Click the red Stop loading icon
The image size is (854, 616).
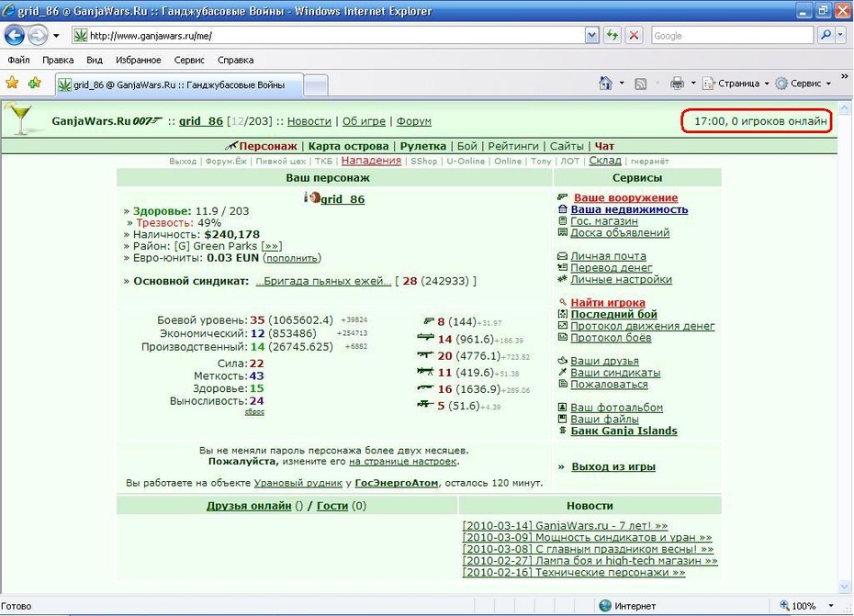click(634, 36)
